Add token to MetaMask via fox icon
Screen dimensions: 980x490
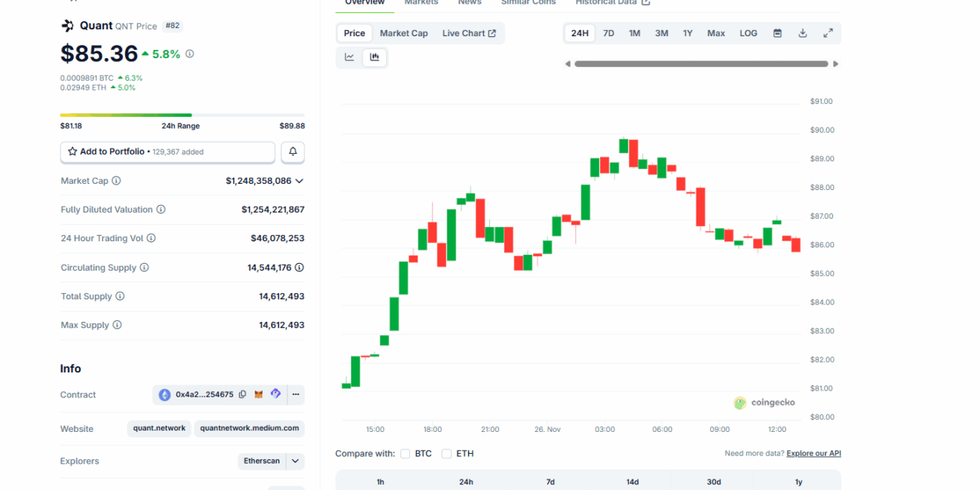tap(259, 394)
